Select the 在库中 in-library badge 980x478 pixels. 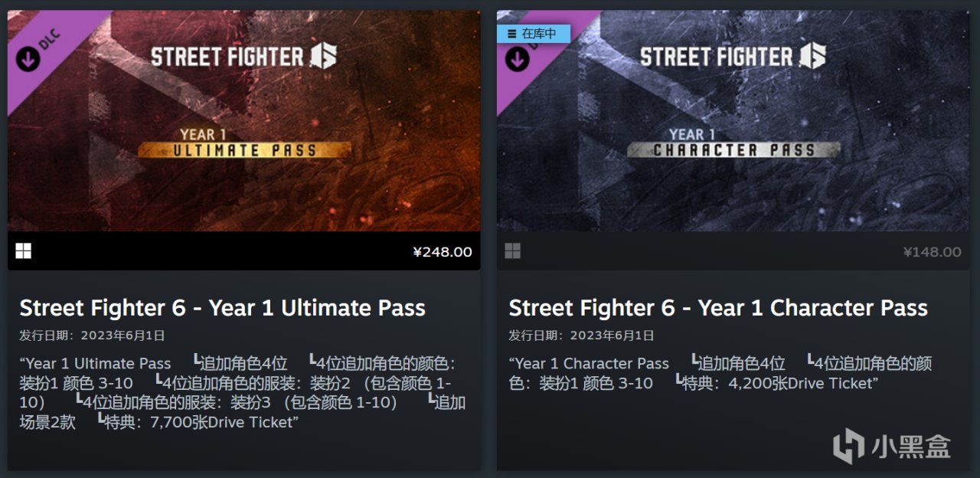click(534, 34)
